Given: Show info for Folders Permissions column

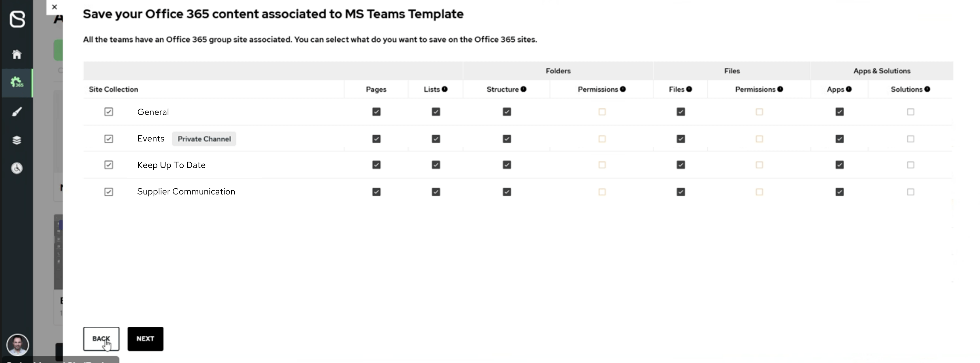Looking at the screenshot, I should (x=623, y=89).
